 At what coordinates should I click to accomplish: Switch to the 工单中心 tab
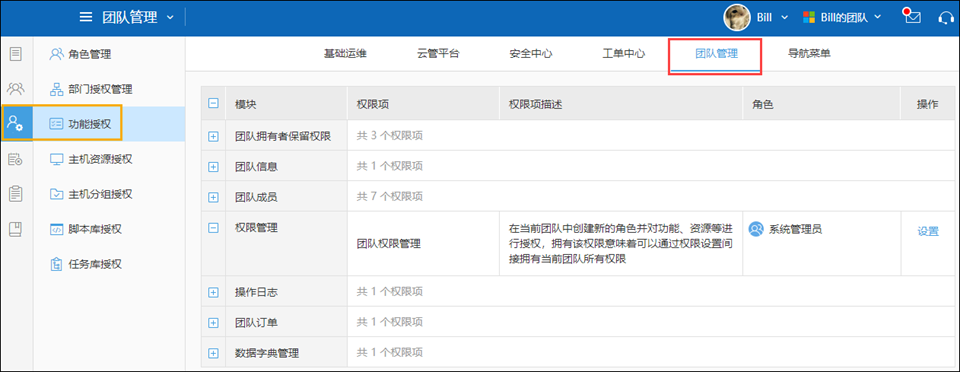coord(624,54)
